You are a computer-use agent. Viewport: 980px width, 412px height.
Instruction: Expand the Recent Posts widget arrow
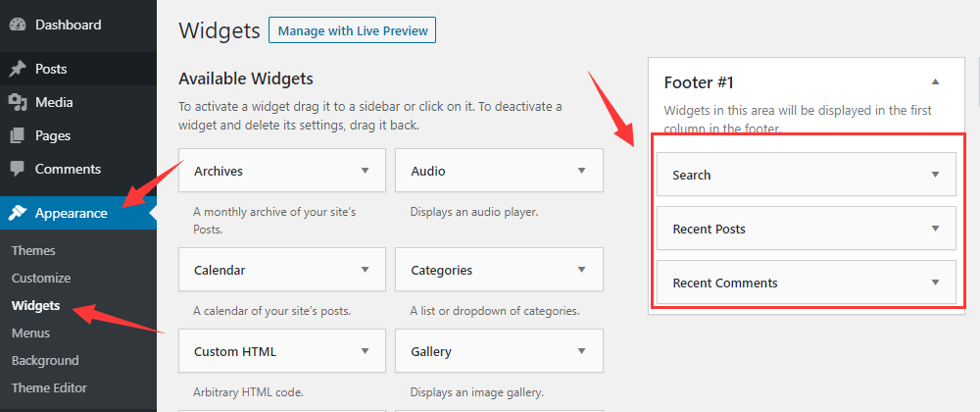[936, 229]
